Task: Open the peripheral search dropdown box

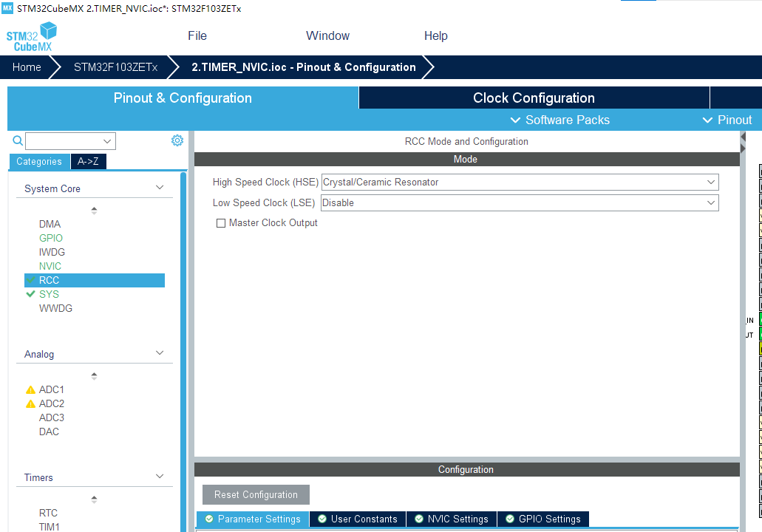Action: pos(70,141)
